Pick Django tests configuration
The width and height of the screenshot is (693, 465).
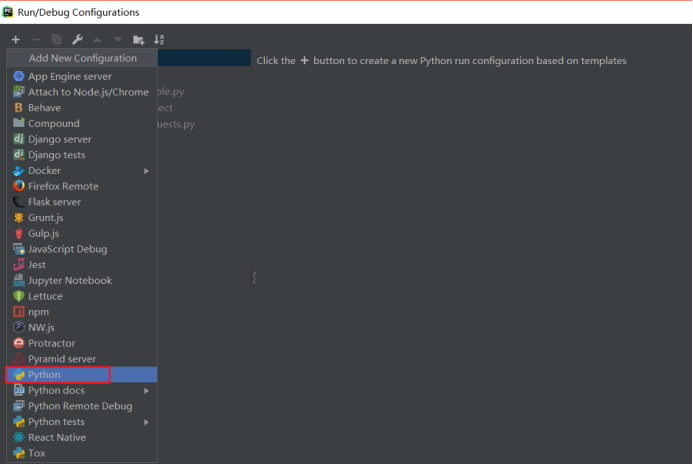coord(82,155)
